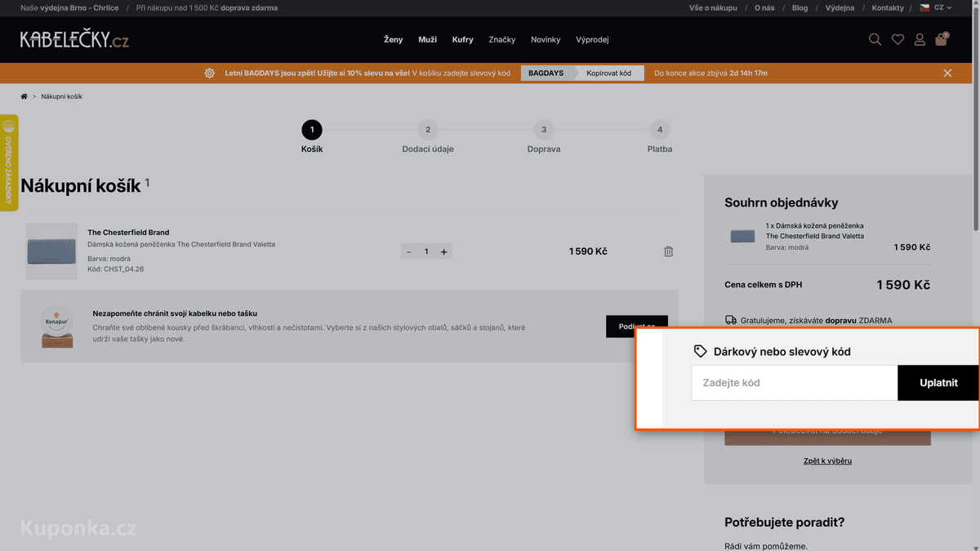The width and height of the screenshot is (980, 551).
Task: Go to the home page via breadcrumb house icon
Action: click(x=24, y=96)
